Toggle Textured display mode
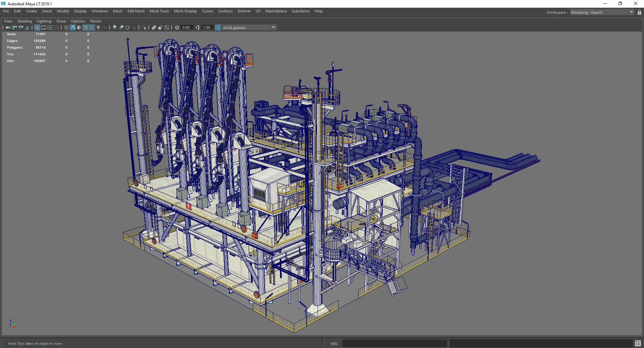Image resolution: width=644 pixels, height=348 pixels. [92, 27]
